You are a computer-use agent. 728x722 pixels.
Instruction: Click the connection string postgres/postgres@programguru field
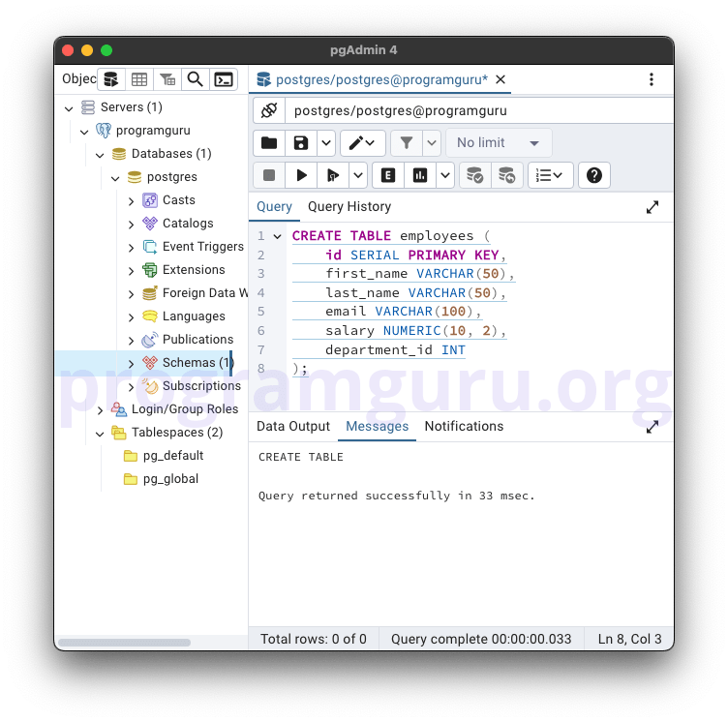coord(479,110)
